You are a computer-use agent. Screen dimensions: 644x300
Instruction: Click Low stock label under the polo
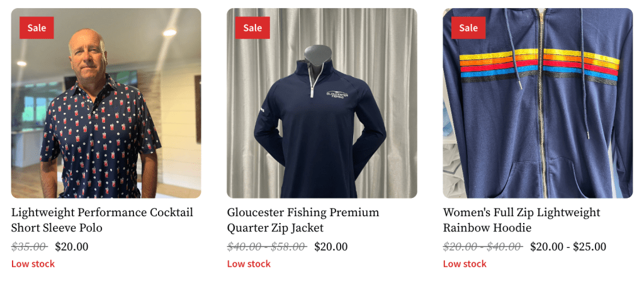(33, 264)
